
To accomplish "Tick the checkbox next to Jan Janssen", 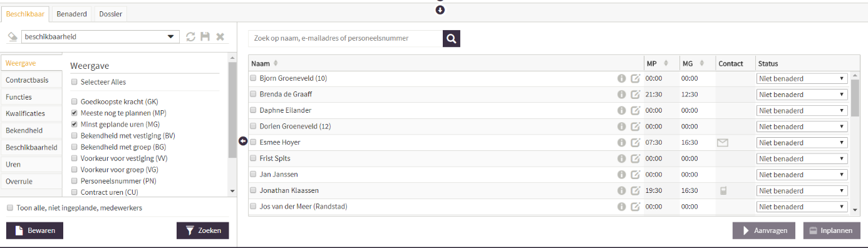I will coord(254,174).
